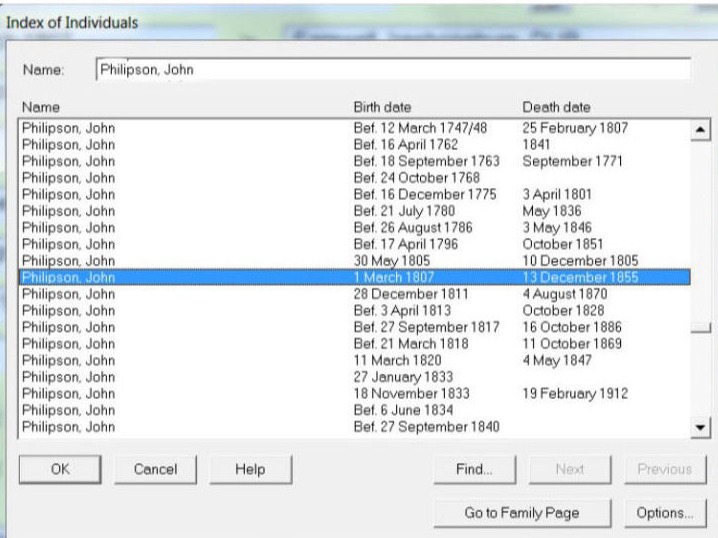Click into the Name input field
718x538 pixels.
coord(393,70)
